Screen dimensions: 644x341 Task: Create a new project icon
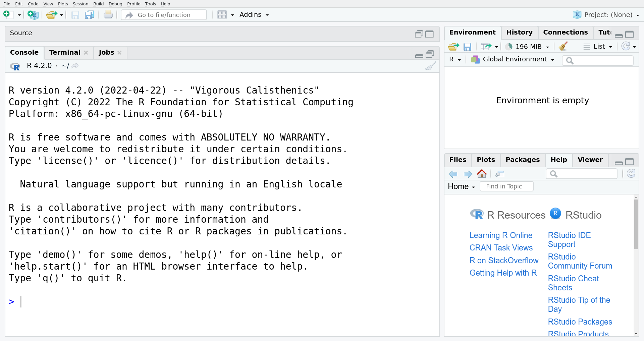33,15
